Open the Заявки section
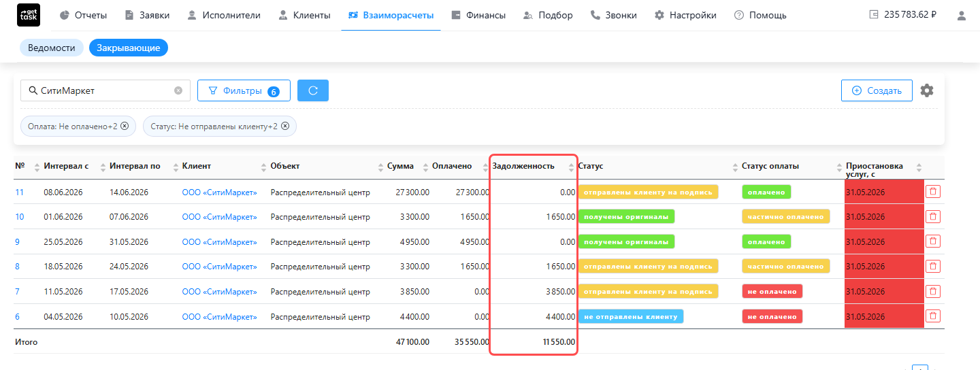This screenshot has height=370, width=980. tap(147, 15)
